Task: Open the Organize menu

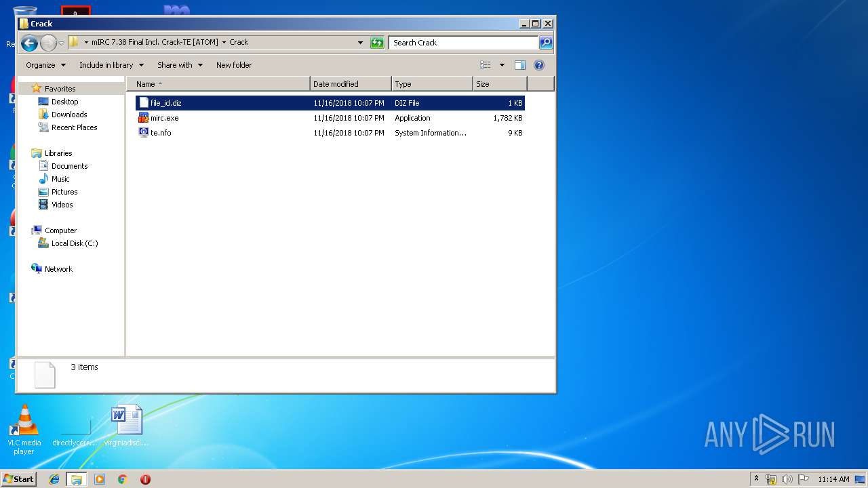Action: [45, 65]
